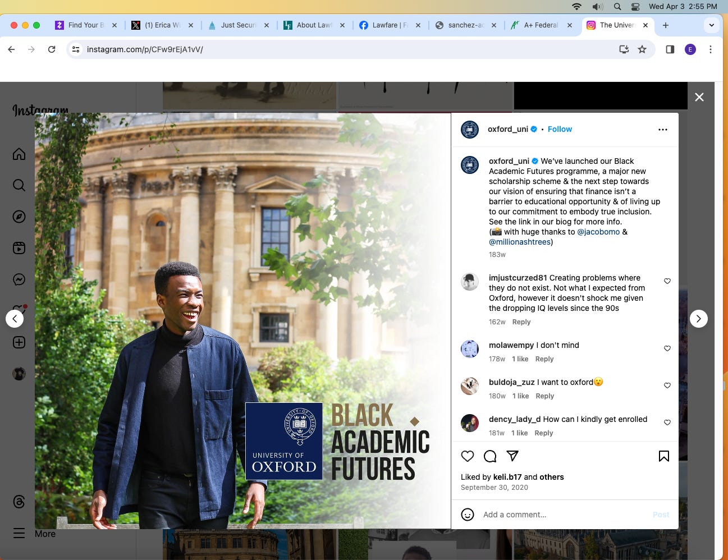The width and height of the screenshot is (728, 560).
Task: Open Explore compass icon in sidebar
Action: coord(19,217)
